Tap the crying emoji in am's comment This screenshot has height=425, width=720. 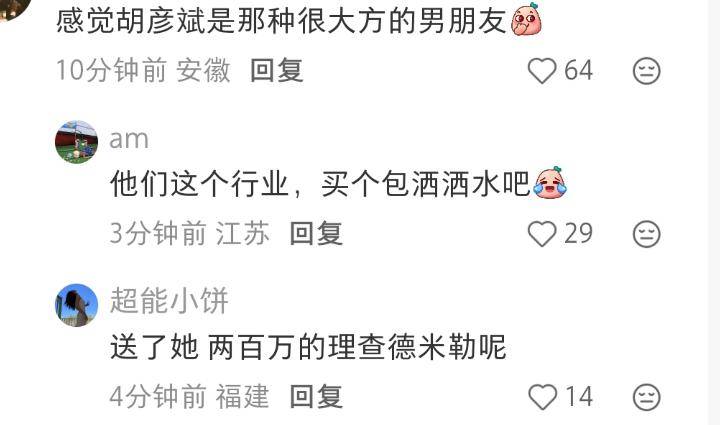550,183
